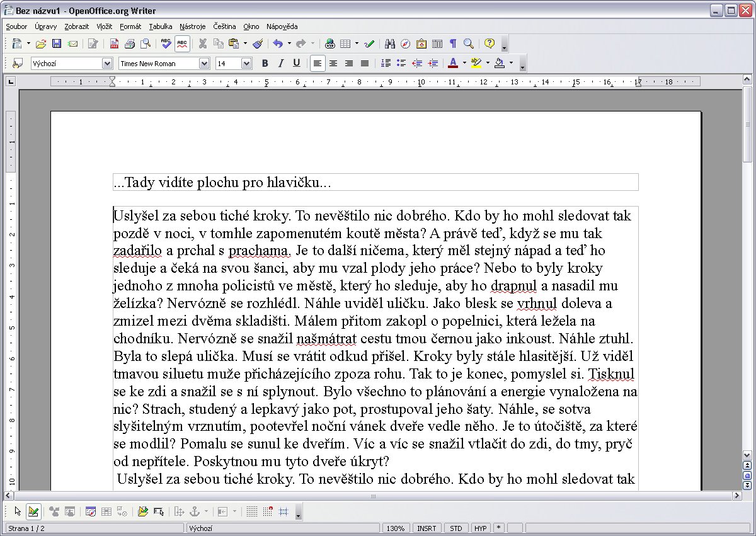Toggle AutoSpellcheck red wavy ABC
Image resolution: width=756 pixels, height=536 pixels.
coord(182,43)
